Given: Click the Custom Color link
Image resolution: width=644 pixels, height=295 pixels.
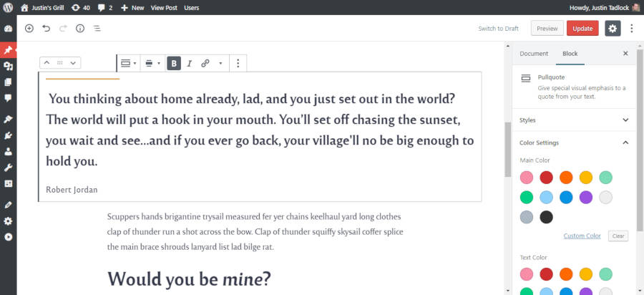Looking at the screenshot, I should click(x=582, y=236).
